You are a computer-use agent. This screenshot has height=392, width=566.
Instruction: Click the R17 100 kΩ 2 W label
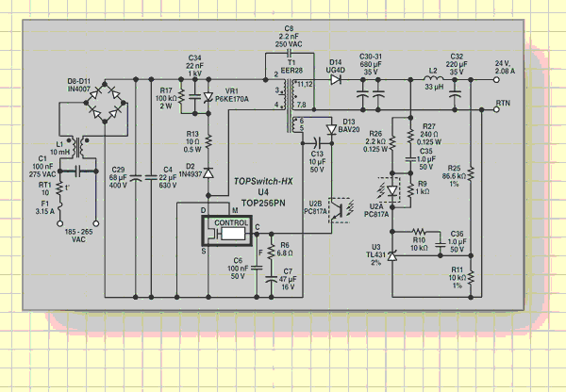coord(166,98)
